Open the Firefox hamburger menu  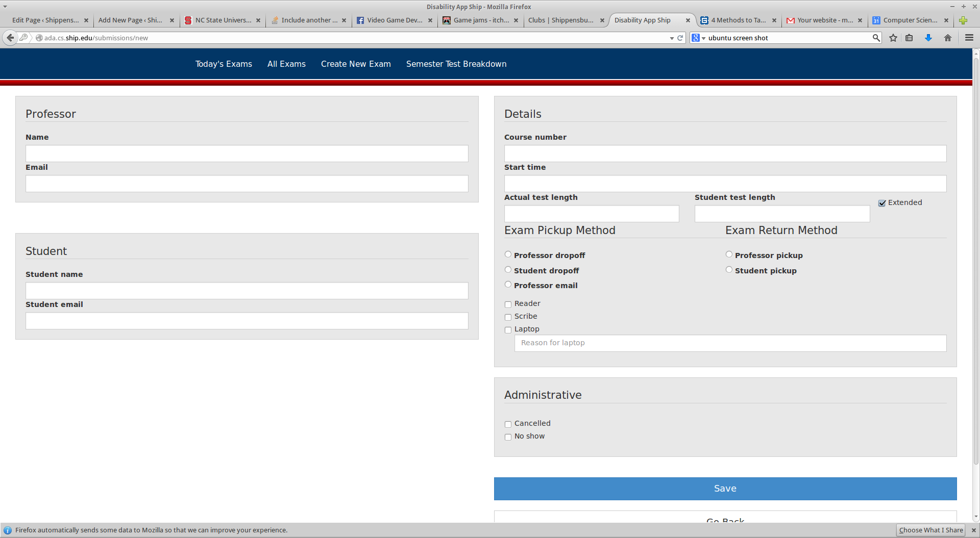point(969,38)
